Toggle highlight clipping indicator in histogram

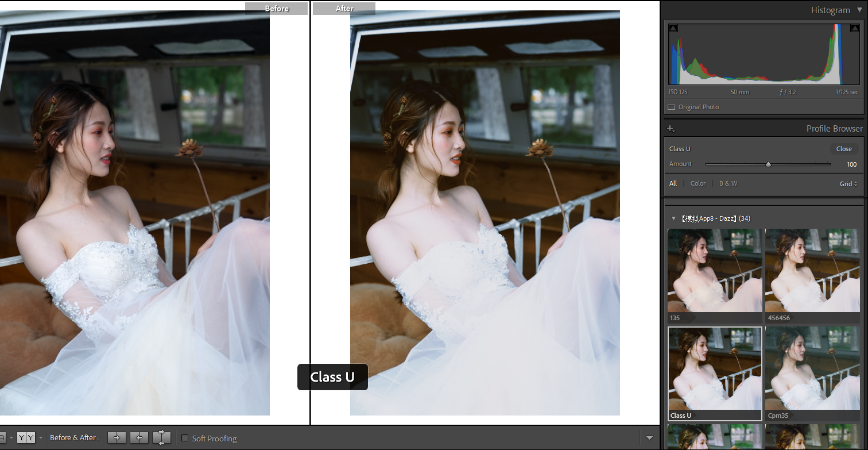[855, 28]
